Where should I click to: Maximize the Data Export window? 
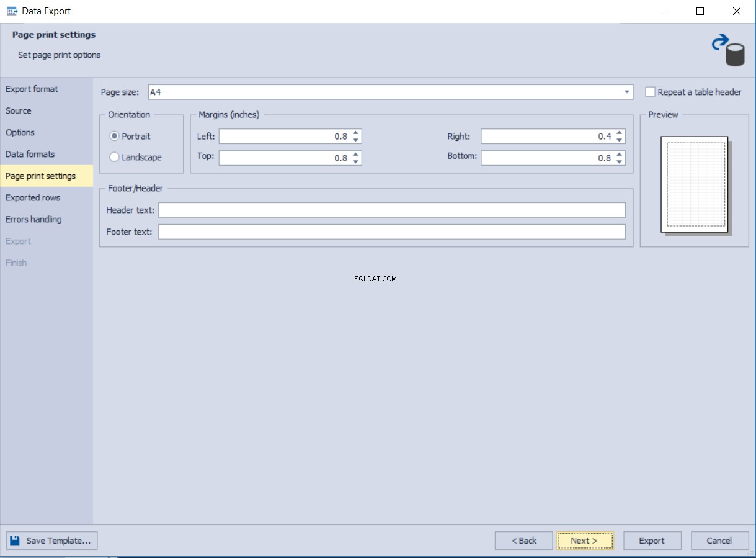(x=700, y=11)
